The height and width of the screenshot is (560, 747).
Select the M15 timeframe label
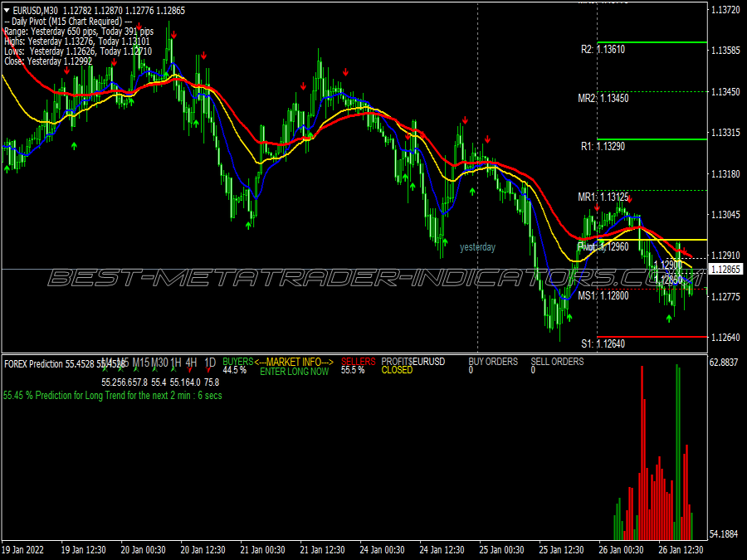(141, 363)
